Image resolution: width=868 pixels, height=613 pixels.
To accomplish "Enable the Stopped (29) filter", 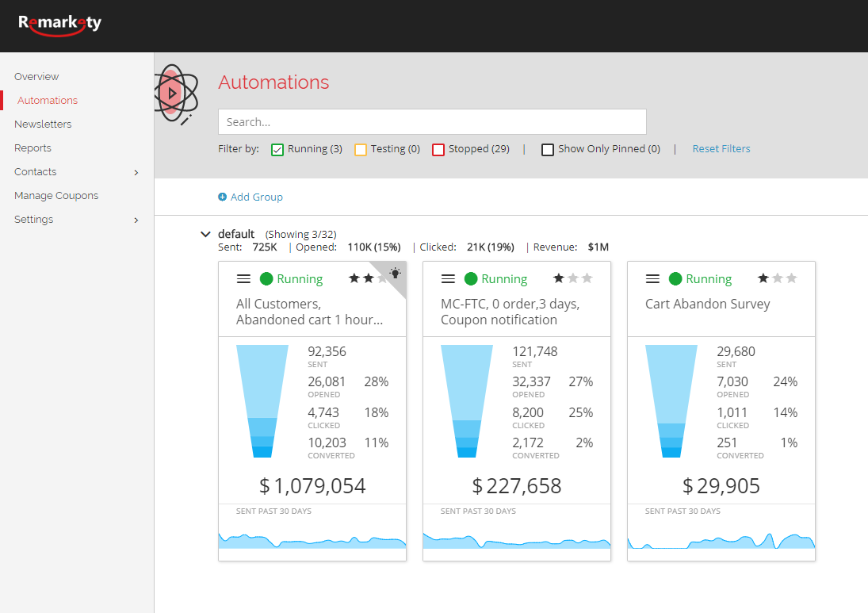I will pyautogui.click(x=438, y=149).
